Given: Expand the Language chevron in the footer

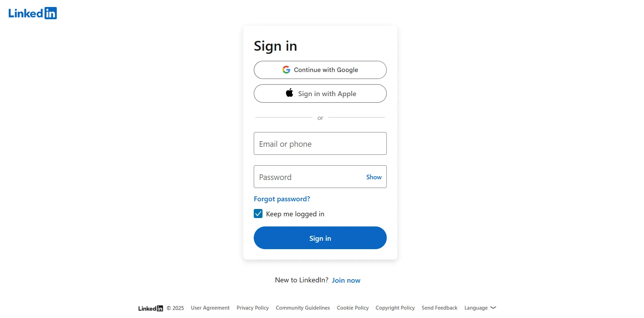Looking at the screenshot, I should point(493,308).
